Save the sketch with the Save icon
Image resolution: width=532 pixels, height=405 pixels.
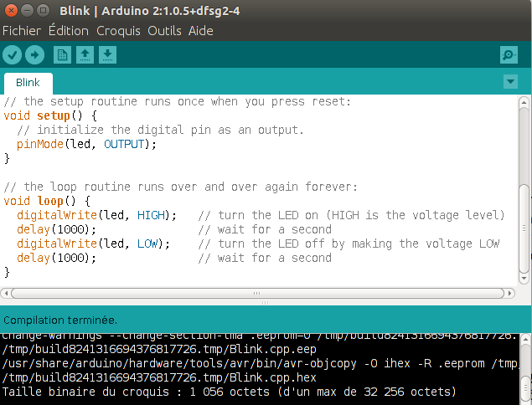(107, 55)
